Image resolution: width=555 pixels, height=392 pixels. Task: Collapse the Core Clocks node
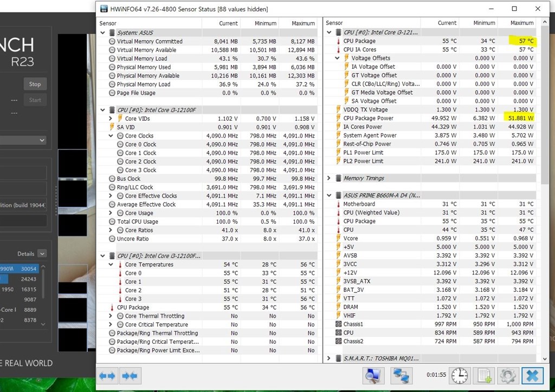coord(111,136)
